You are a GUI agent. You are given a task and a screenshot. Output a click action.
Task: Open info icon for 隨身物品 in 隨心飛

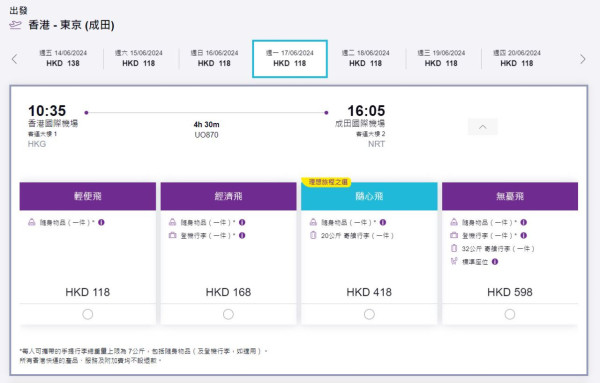pyautogui.click(x=383, y=222)
